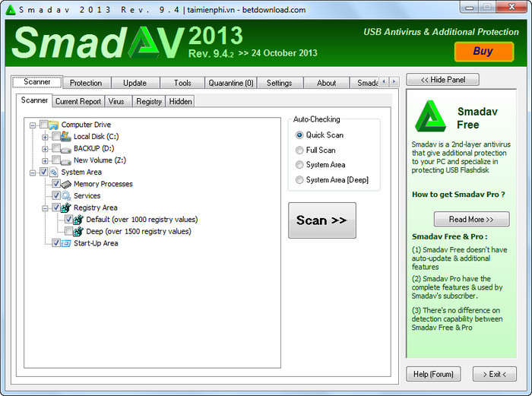Screen dimensions: 532x396
Task: Uncheck the Start-Up Area checkbox
Action: click(x=56, y=243)
